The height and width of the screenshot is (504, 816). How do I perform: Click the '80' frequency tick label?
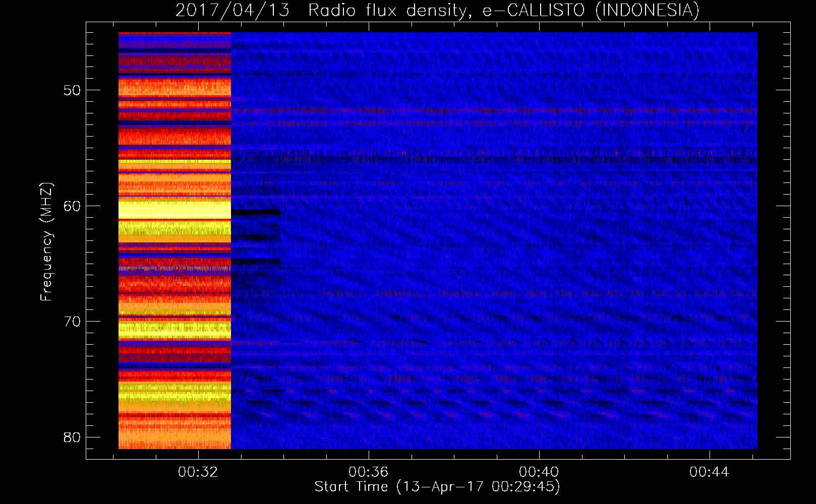click(72, 437)
